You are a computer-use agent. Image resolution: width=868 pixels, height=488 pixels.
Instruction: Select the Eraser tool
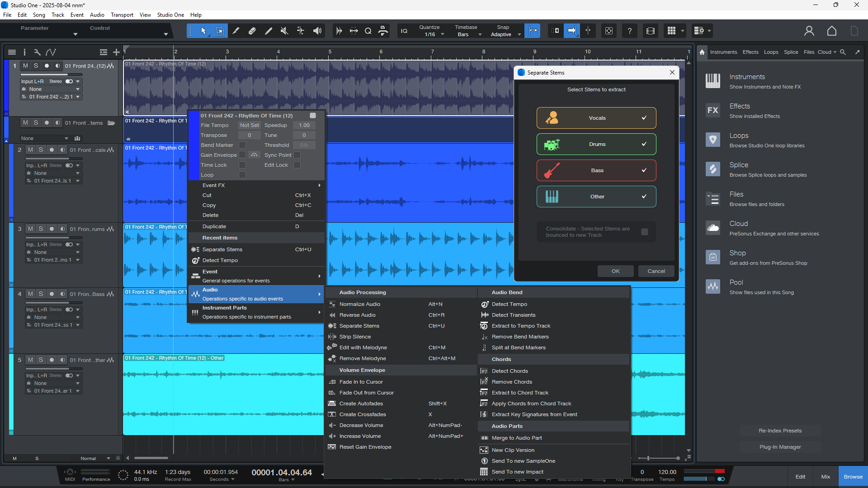coord(252,31)
